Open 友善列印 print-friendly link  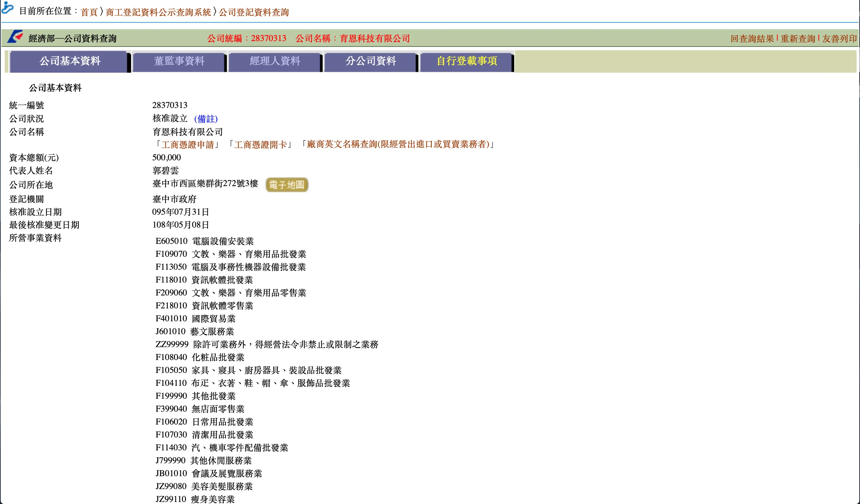(839, 39)
